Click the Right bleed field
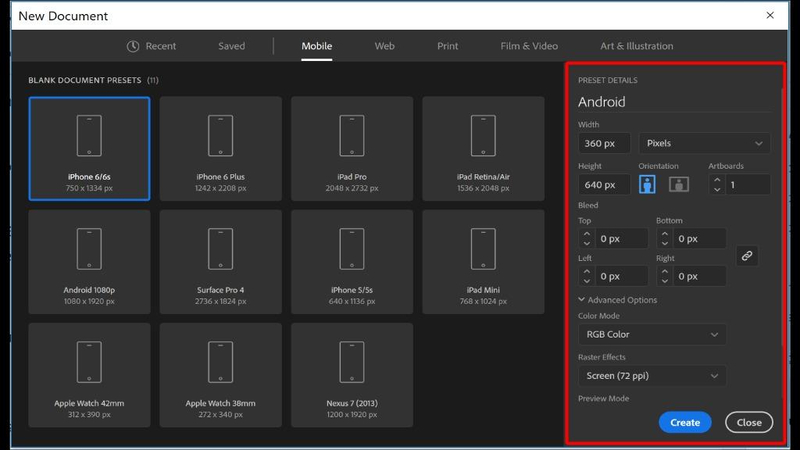Image resolution: width=800 pixels, height=450 pixels. 699,277
